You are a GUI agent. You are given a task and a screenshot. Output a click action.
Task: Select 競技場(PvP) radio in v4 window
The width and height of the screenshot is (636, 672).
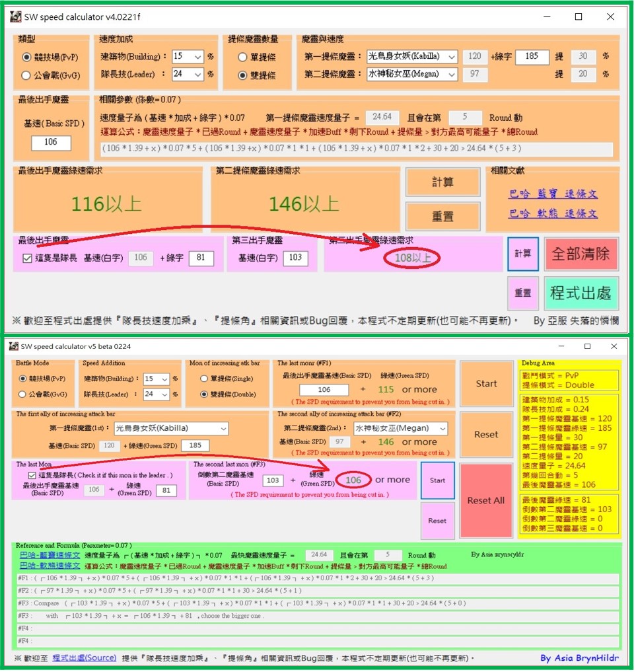pyautogui.click(x=26, y=57)
